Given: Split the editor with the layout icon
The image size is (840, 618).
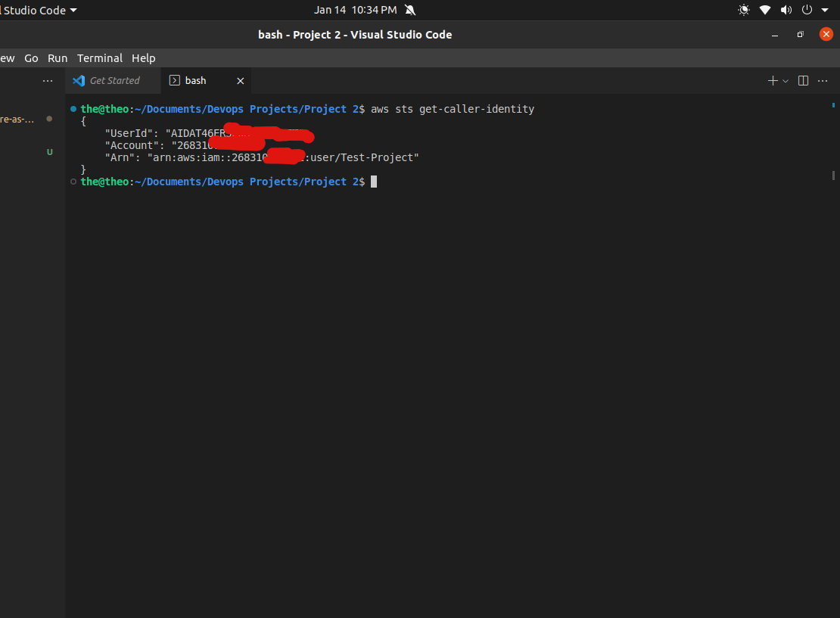Looking at the screenshot, I should [803, 81].
